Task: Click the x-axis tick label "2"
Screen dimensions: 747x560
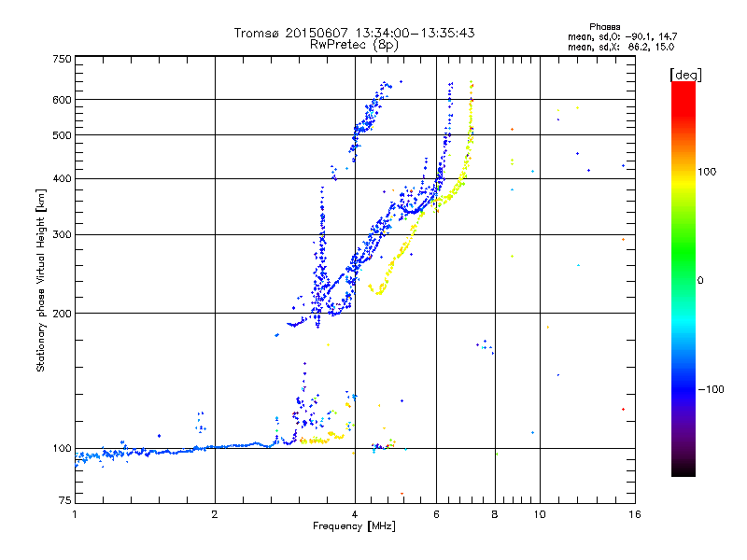Action: click(x=215, y=514)
